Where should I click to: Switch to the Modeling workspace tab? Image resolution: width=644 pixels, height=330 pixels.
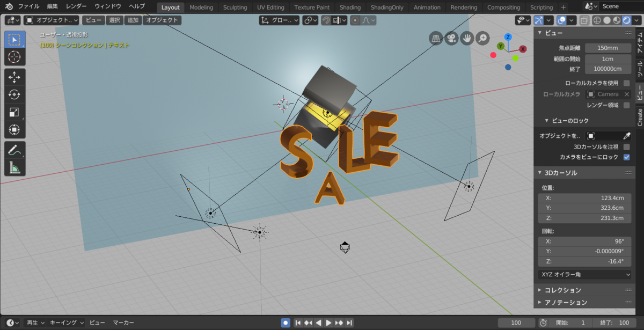[201, 7]
